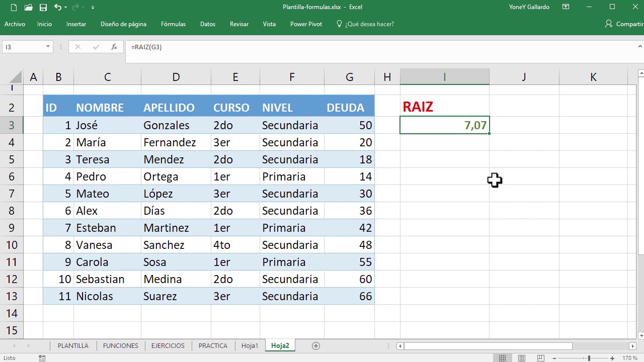Select column I header
Image resolution: width=644 pixels, height=362 pixels.
click(444, 77)
